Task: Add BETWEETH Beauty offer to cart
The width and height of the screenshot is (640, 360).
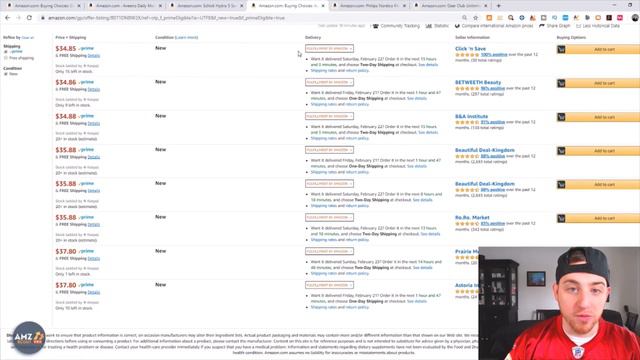Action: pyautogui.click(x=604, y=83)
